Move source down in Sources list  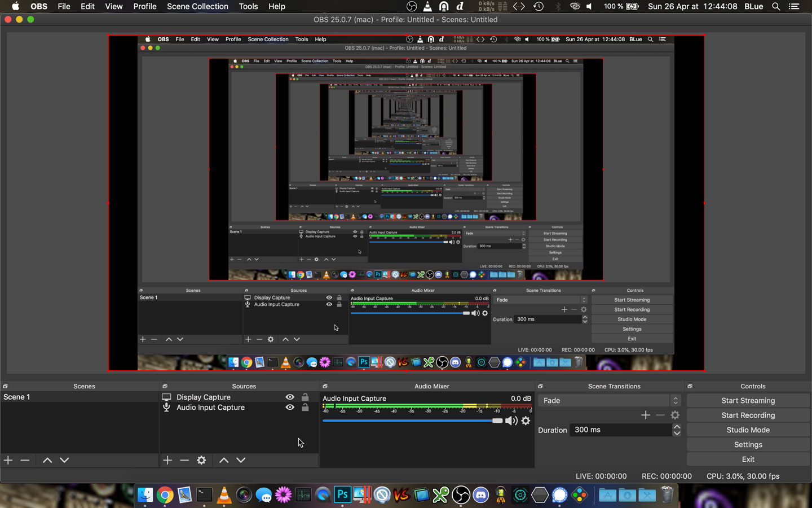point(241,460)
